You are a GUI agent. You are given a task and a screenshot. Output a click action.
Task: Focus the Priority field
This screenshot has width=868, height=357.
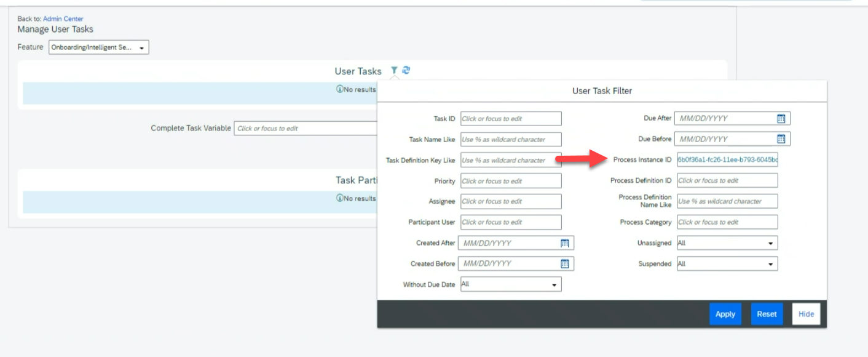click(x=511, y=181)
